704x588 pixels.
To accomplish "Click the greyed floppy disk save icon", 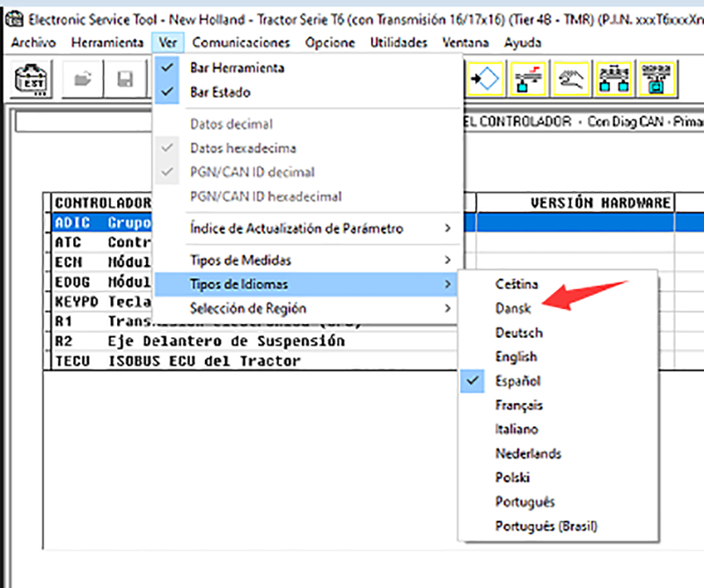I will point(125,79).
